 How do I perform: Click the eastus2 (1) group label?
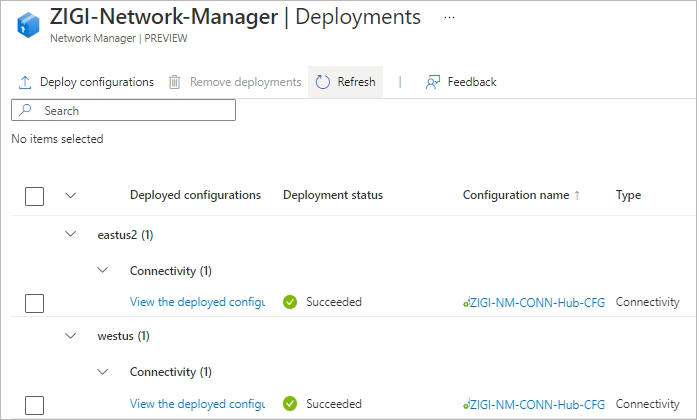pos(125,235)
